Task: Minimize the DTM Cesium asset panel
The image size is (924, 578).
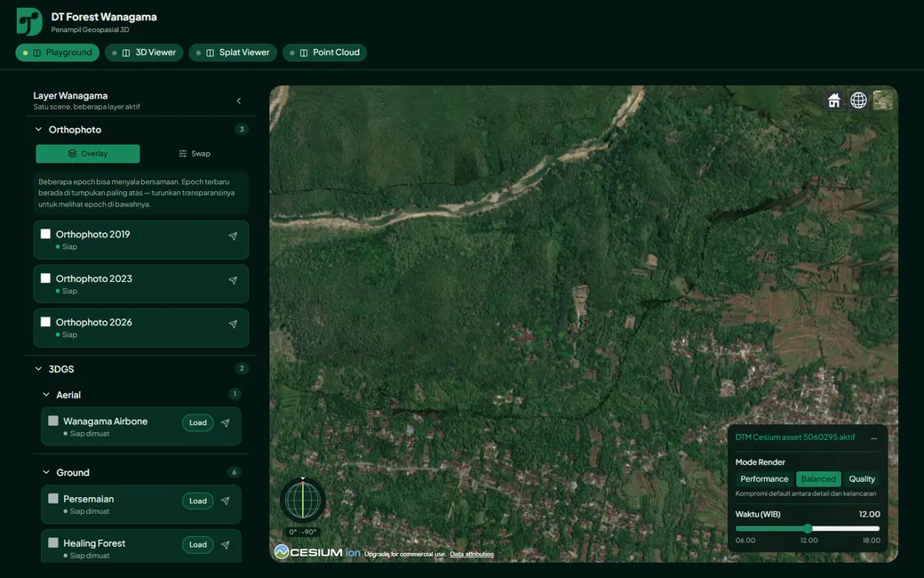Action: click(x=874, y=438)
